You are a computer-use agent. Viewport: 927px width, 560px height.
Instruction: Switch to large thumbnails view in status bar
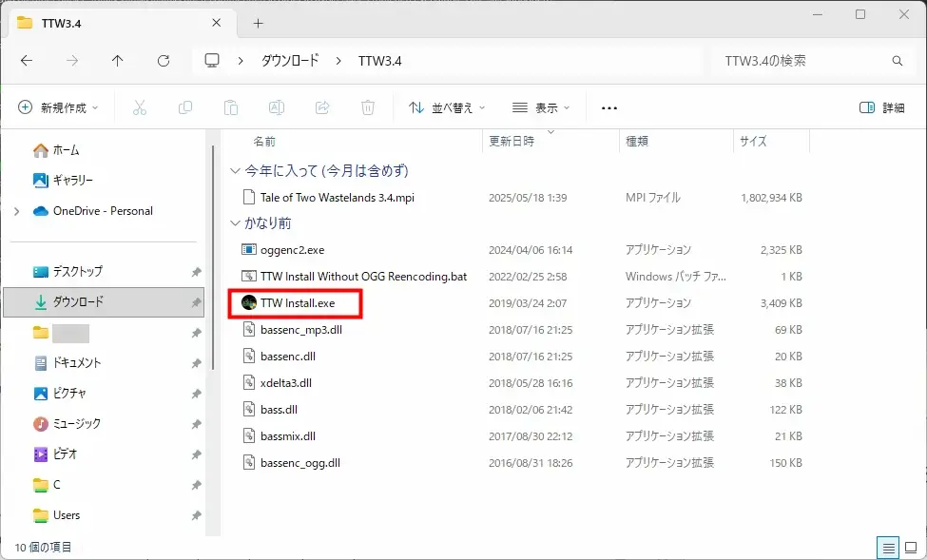911,548
